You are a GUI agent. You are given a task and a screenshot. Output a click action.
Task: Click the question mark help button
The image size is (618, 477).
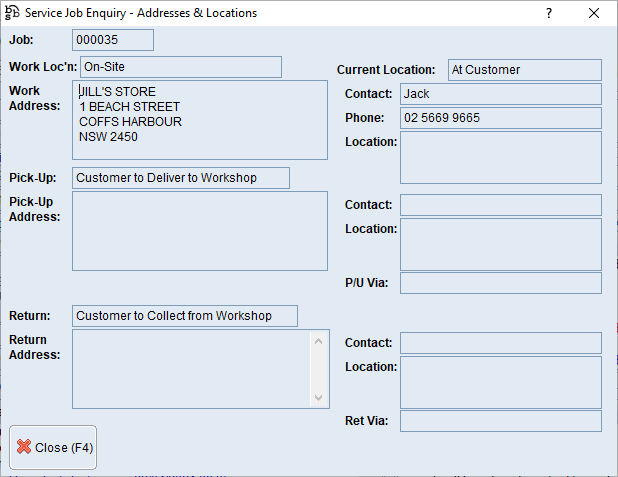[549, 13]
